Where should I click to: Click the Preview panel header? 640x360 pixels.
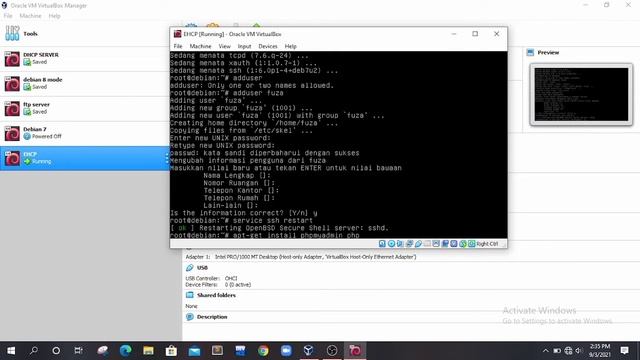[x=548, y=52]
